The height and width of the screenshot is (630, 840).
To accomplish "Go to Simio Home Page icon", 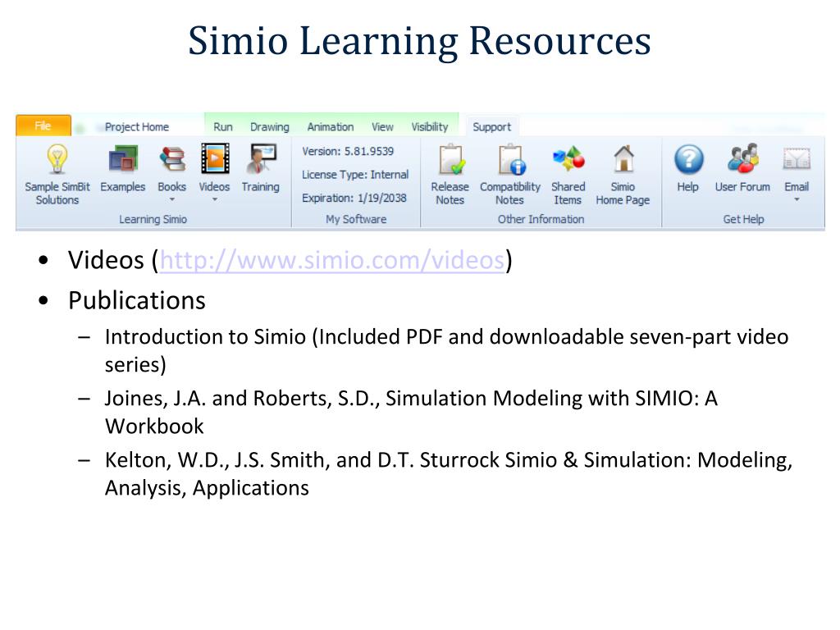I will (623, 158).
